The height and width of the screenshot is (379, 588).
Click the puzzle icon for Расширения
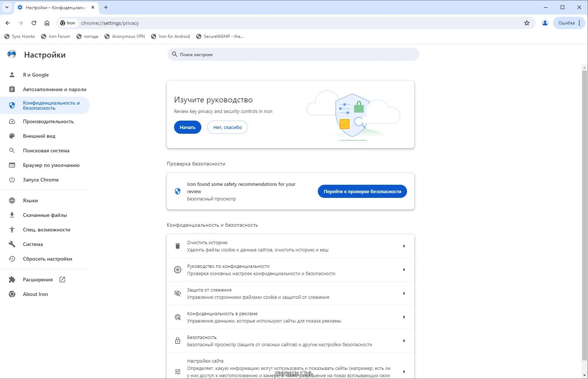pos(12,280)
